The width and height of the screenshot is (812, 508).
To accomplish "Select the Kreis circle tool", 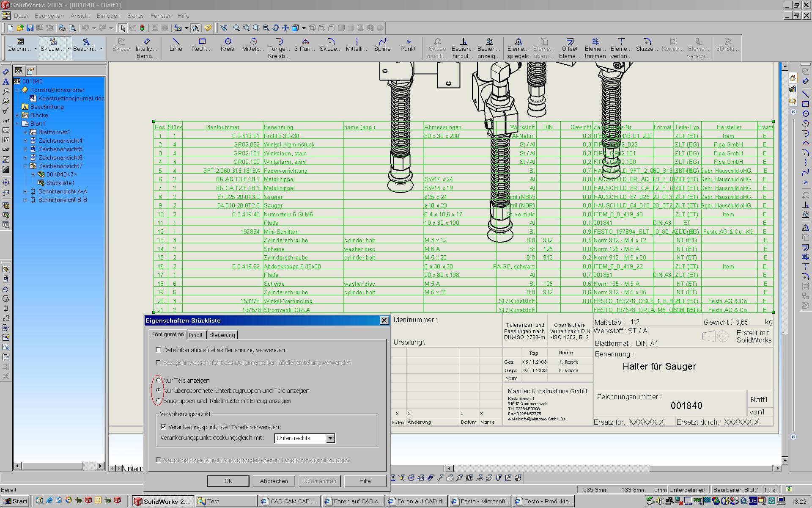I will (228, 44).
